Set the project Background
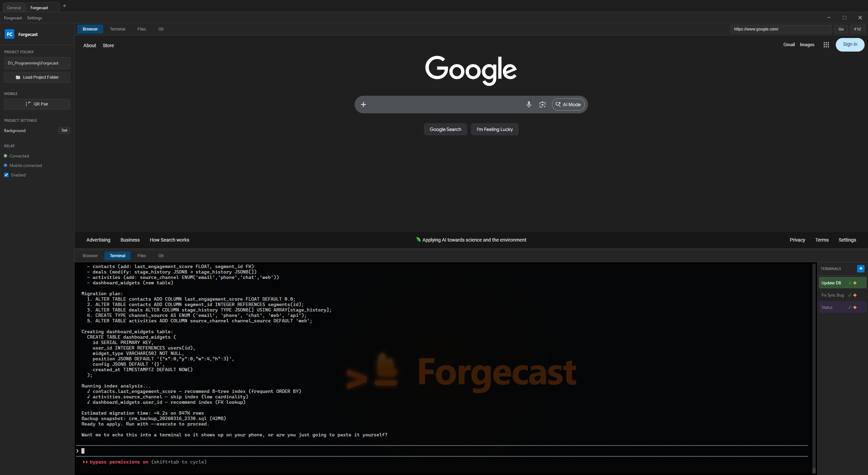868x475 pixels. point(64,130)
